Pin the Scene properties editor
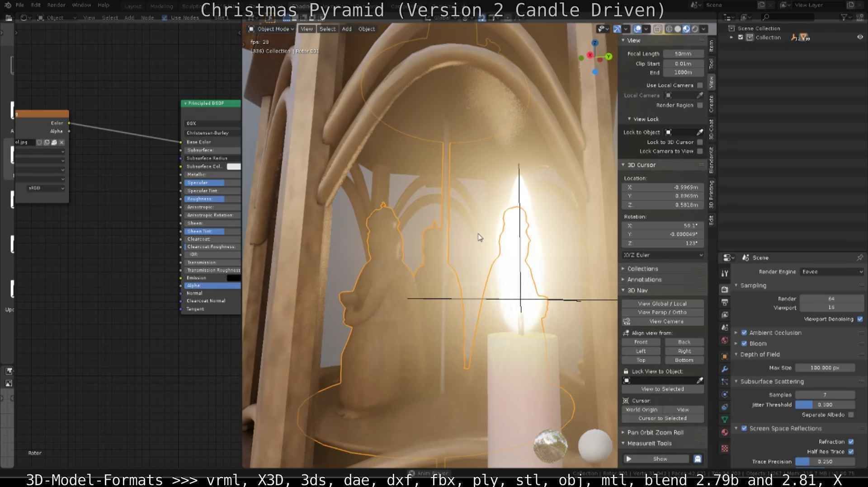This screenshot has width=868, height=487. coord(859,258)
